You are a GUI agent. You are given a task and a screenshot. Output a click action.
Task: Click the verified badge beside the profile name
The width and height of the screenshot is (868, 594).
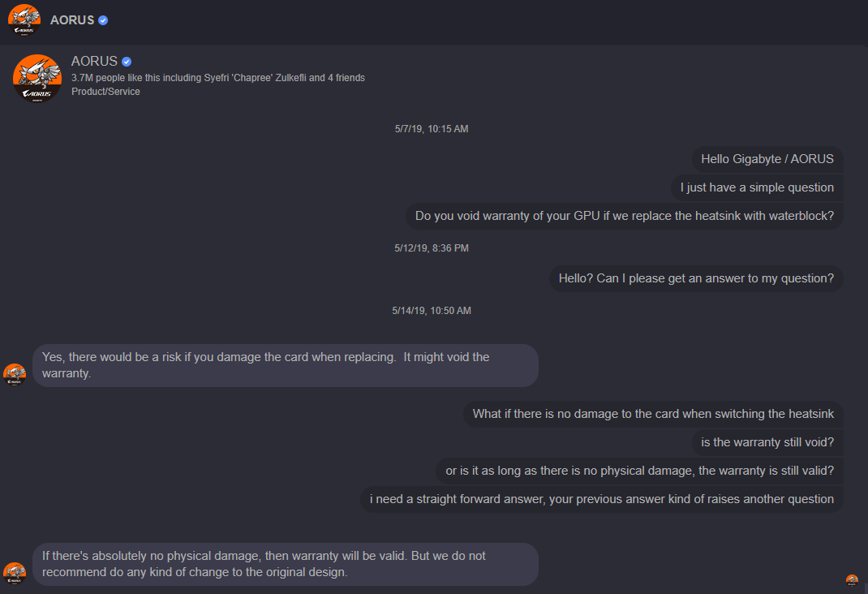coord(127,62)
